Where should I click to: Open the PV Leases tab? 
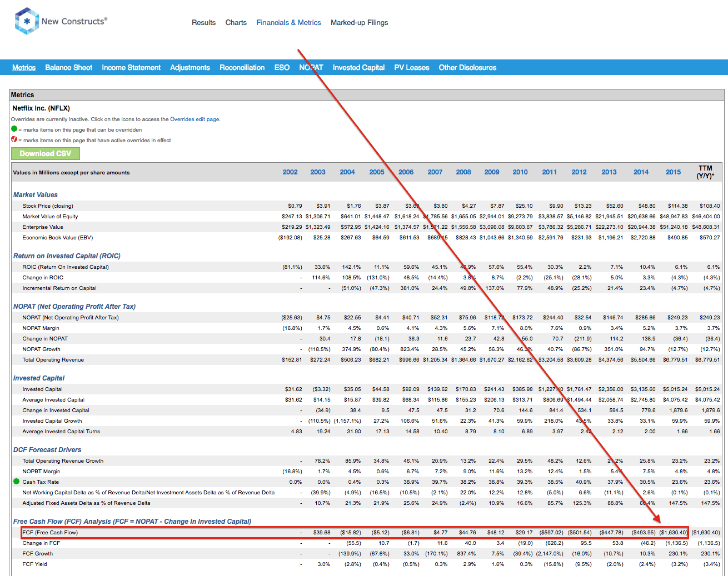[412, 68]
